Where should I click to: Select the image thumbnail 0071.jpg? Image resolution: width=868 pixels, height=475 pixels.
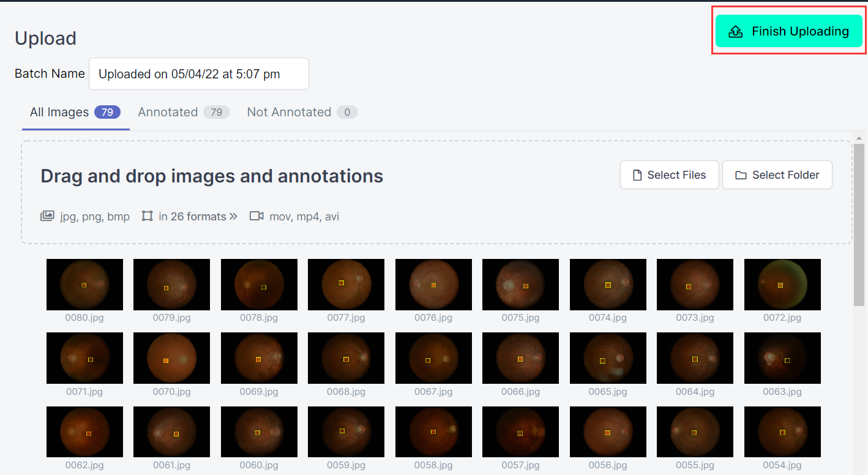pyautogui.click(x=84, y=358)
